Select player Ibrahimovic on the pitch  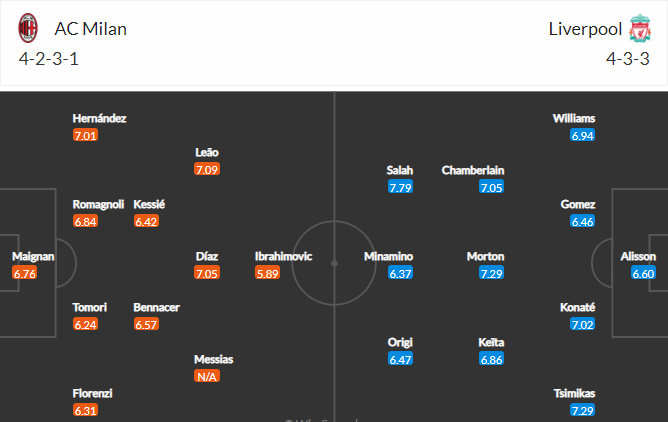(x=283, y=256)
